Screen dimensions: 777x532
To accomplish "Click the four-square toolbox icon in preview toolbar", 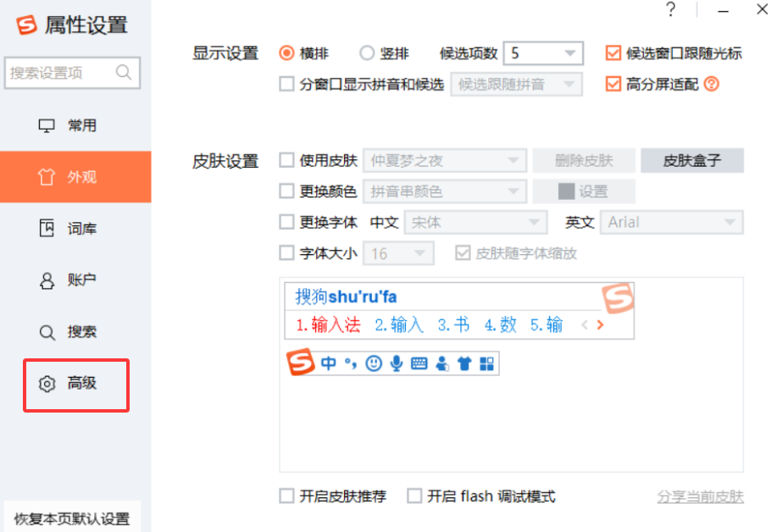I will tap(486, 363).
